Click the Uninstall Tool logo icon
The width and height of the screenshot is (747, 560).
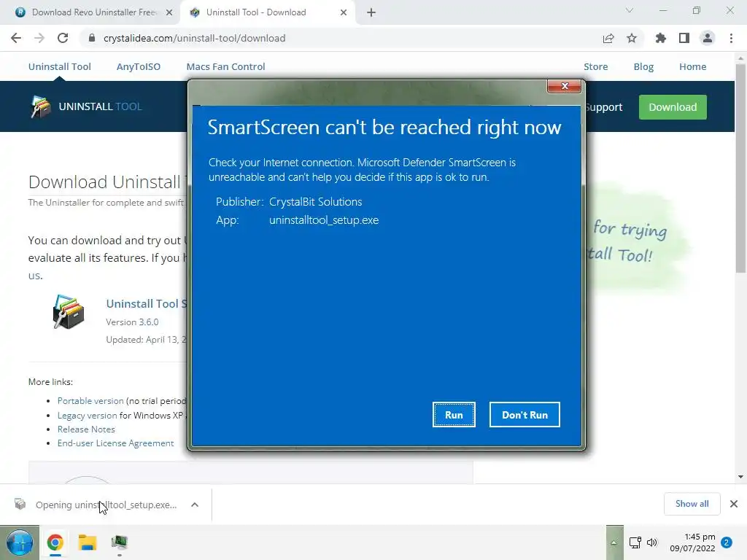(41, 106)
